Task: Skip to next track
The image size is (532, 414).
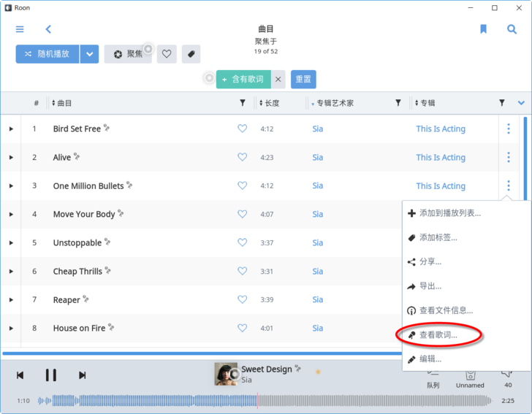Action: [82, 375]
